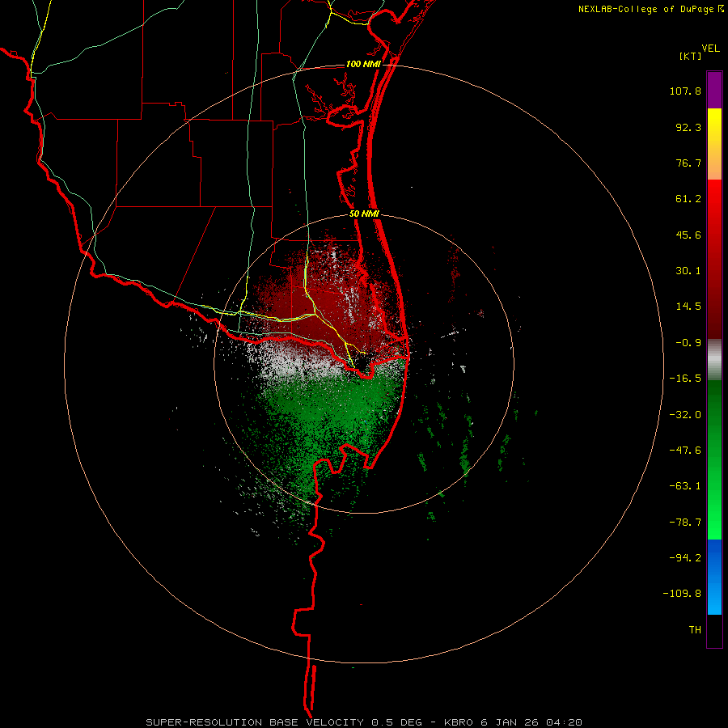This screenshot has width=728, height=728.
Task: Click the 107.8 velocity scale value
Action: (x=685, y=91)
